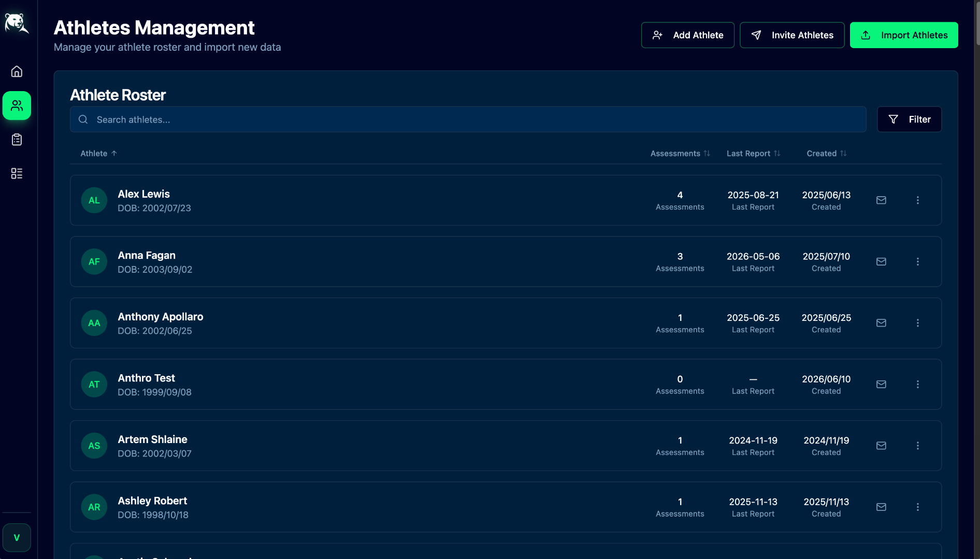Open the list layout sidebar icon
Image resolution: width=980 pixels, height=559 pixels.
(17, 173)
